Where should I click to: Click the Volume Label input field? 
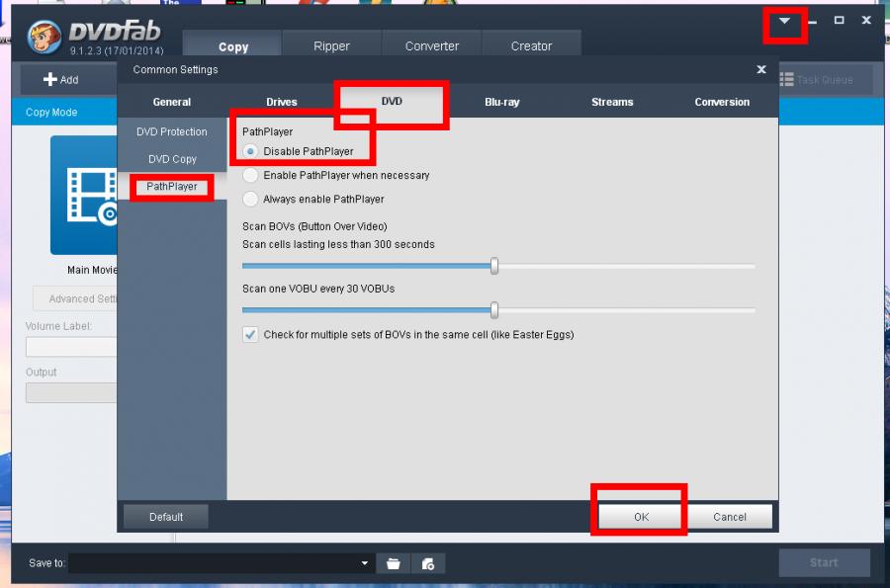coord(71,347)
